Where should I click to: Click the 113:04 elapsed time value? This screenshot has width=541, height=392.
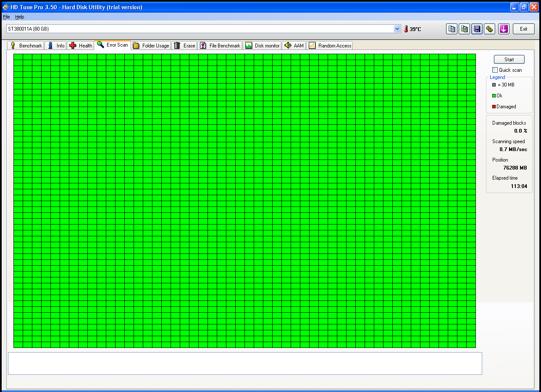[519, 186]
